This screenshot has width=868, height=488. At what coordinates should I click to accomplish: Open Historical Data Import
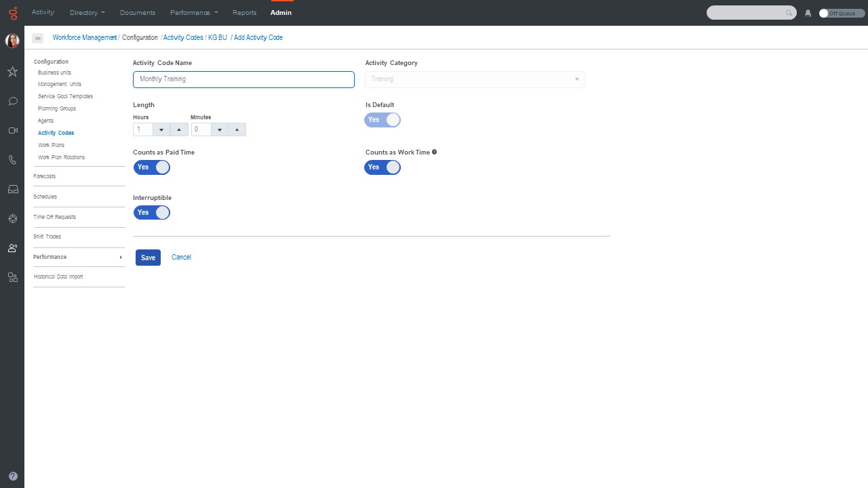click(x=58, y=277)
